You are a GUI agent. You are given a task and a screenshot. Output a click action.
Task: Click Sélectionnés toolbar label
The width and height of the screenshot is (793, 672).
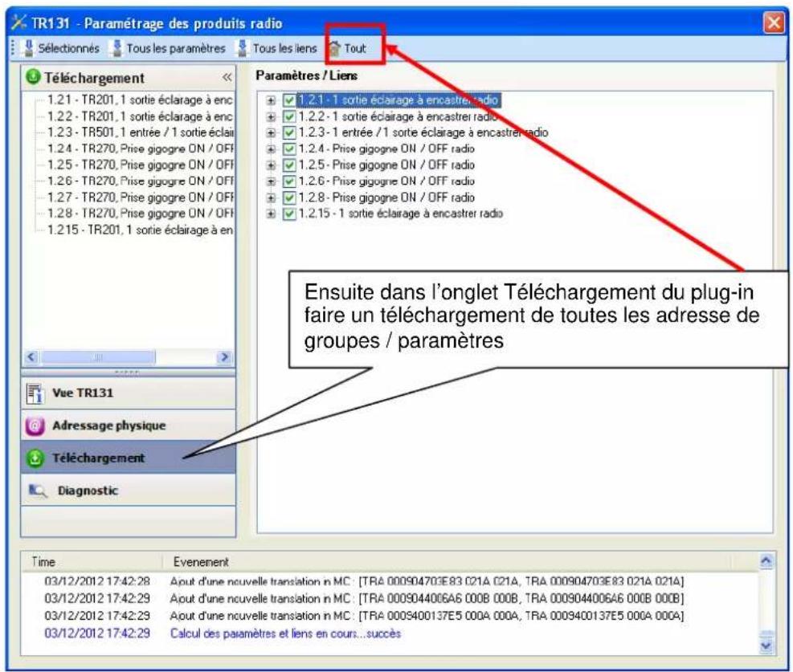69,48
